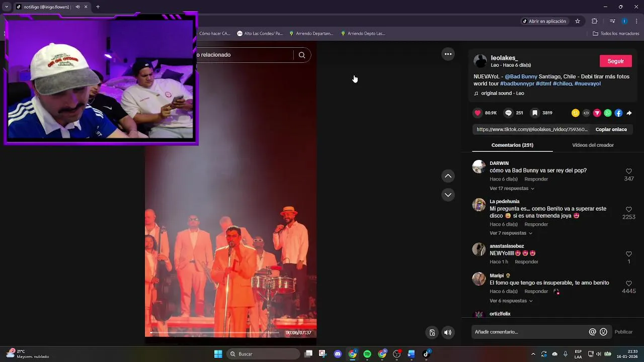Screen dimensions: 644x362
Task: Click Abrir en aplicación in address bar
Action: (x=544, y=21)
